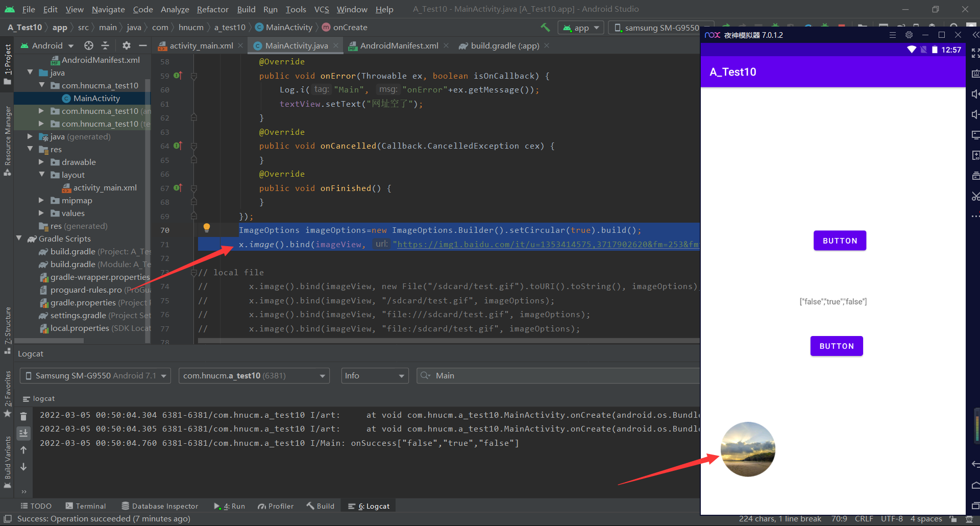Click Nox fullscreen icon in sidebar
The width and height of the screenshot is (980, 526).
[975, 53]
